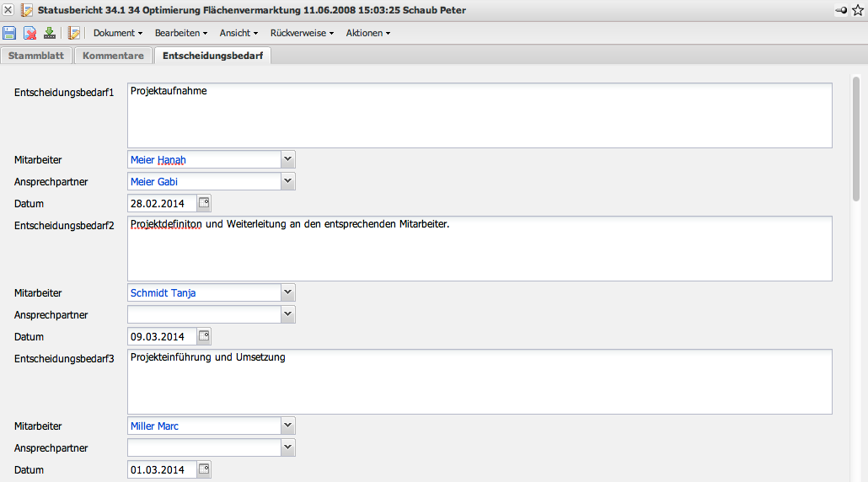Open the Aktionen menu
The height and width of the screenshot is (482, 868).
(367, 33)
